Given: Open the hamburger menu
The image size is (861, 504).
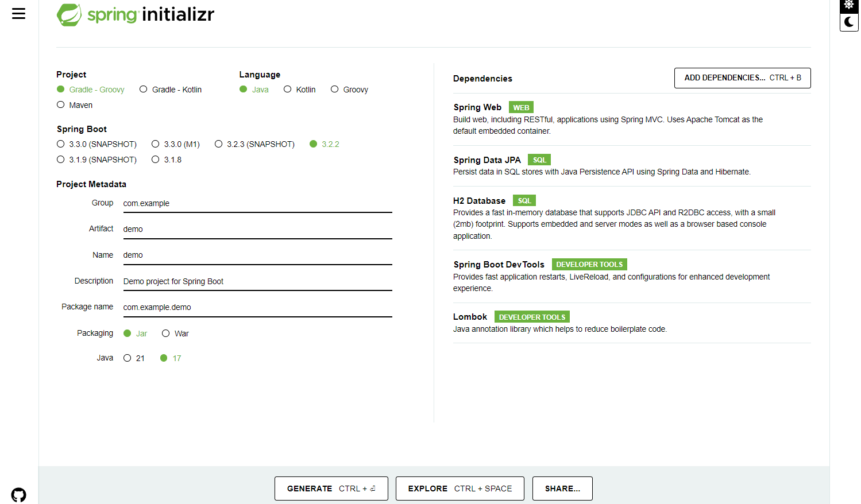Looking at the screenshot, I should click(x=19, y=14).
